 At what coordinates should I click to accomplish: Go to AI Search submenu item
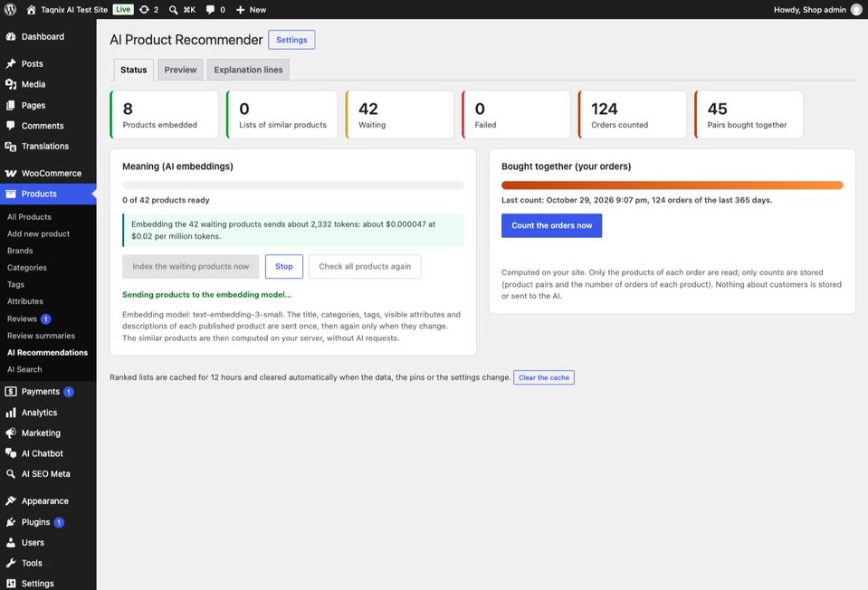(24, 369)
